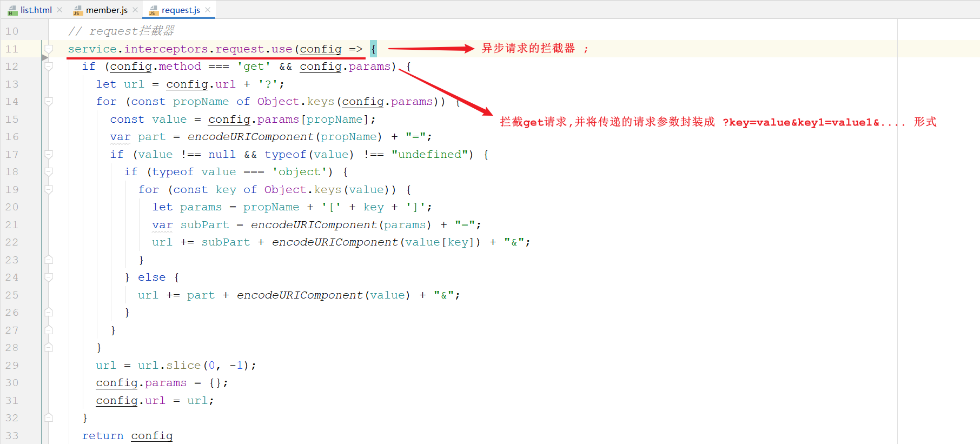Click line number 16 in the gutter

pos(12,137)
